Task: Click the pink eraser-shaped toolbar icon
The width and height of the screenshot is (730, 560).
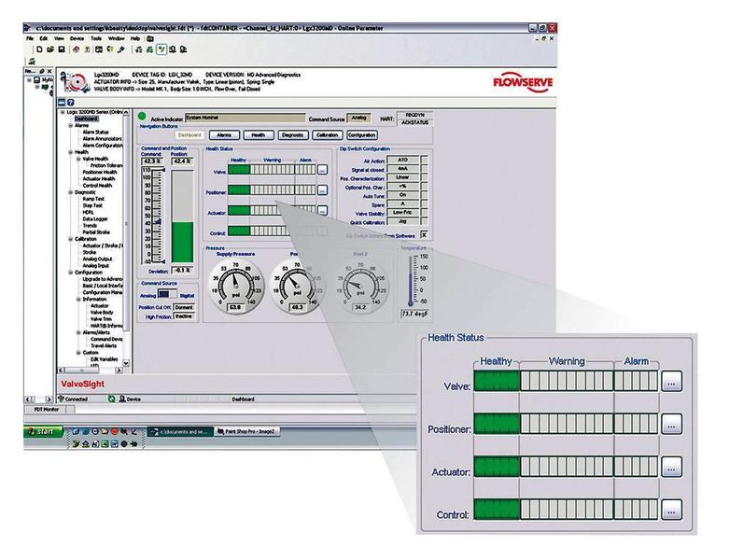Action: click(76, 49)
